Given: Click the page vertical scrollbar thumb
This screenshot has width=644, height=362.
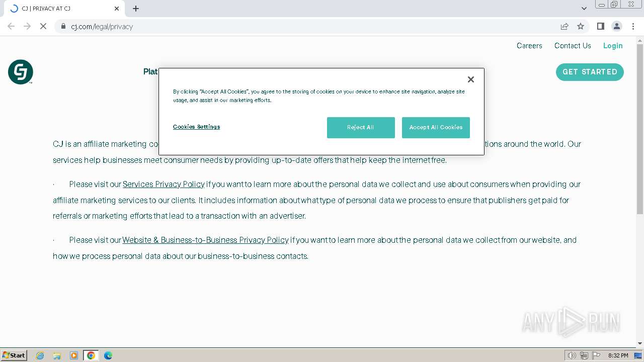Looking at the screenshot, I should coord(640,129).
